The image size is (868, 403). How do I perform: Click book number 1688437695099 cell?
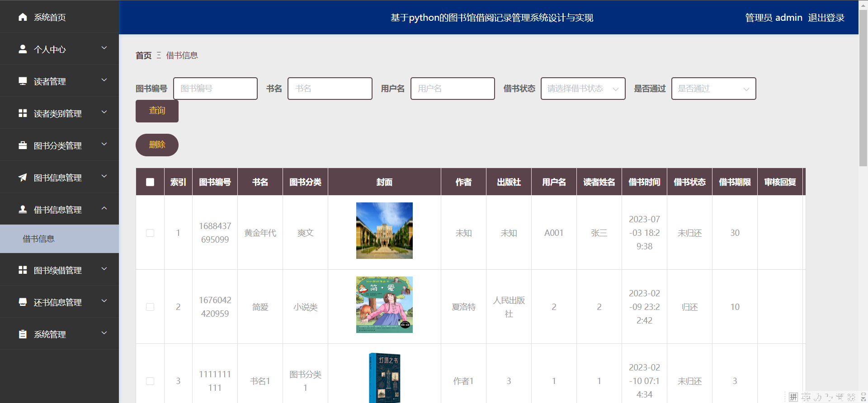(215, 233)
